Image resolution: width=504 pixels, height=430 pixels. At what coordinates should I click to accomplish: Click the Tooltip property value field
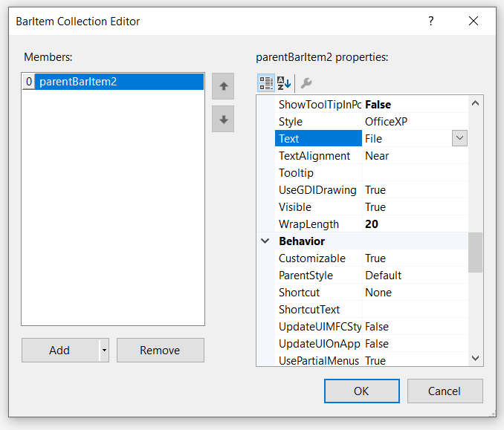[414, 173]
